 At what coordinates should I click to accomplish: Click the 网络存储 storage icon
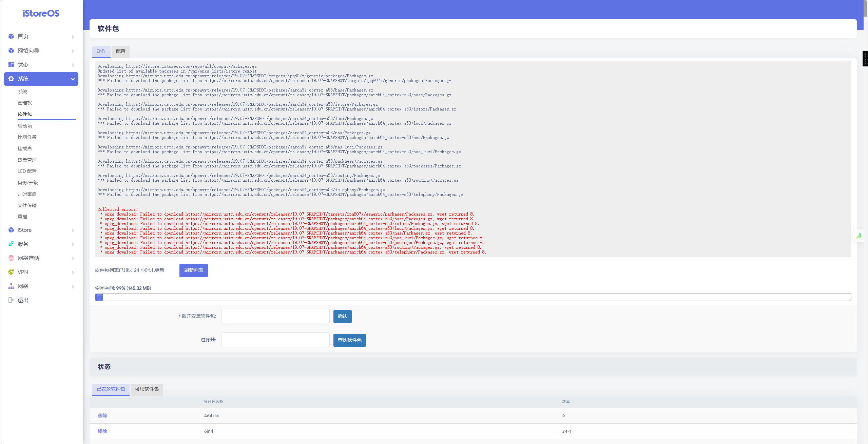pos(11,258)
